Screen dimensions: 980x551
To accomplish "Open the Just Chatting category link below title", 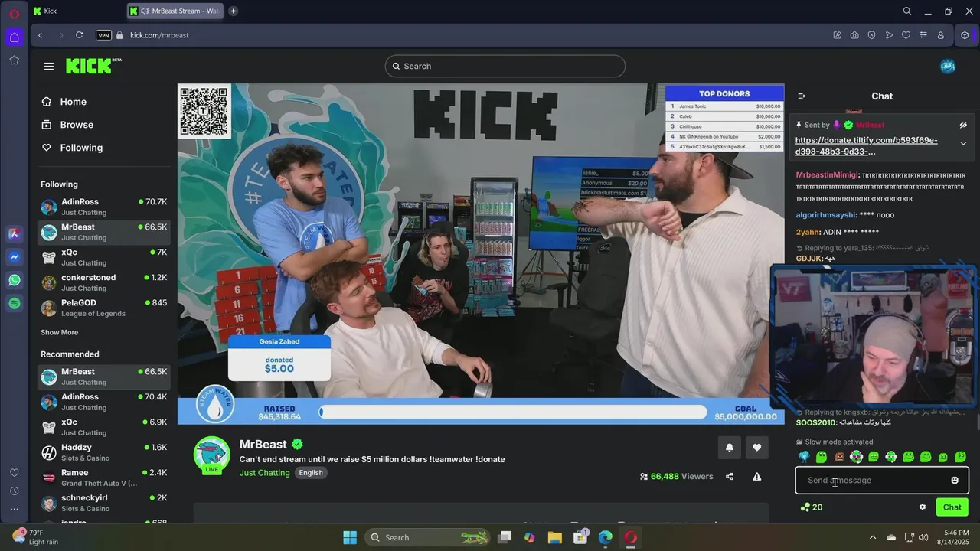I will click(x=264, y=473).
